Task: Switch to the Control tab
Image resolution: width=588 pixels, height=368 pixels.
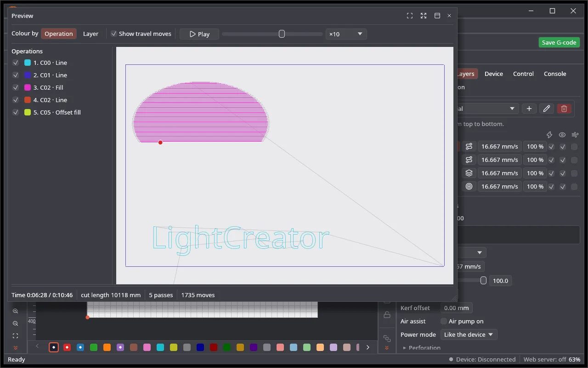Action: point(523,74)
